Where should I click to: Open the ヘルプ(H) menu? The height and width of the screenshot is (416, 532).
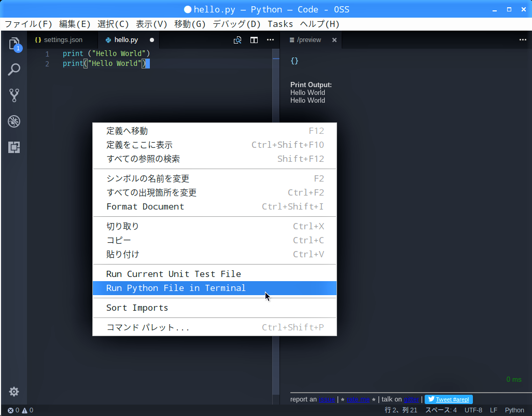319,24
